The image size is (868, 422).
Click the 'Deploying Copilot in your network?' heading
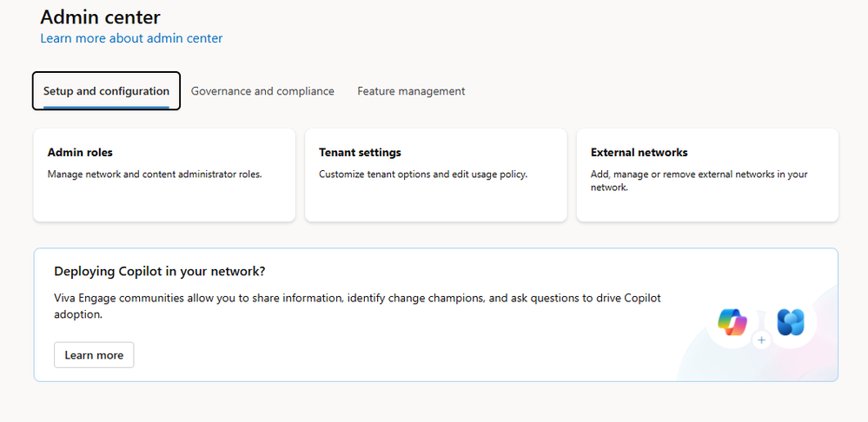(160, 271)
